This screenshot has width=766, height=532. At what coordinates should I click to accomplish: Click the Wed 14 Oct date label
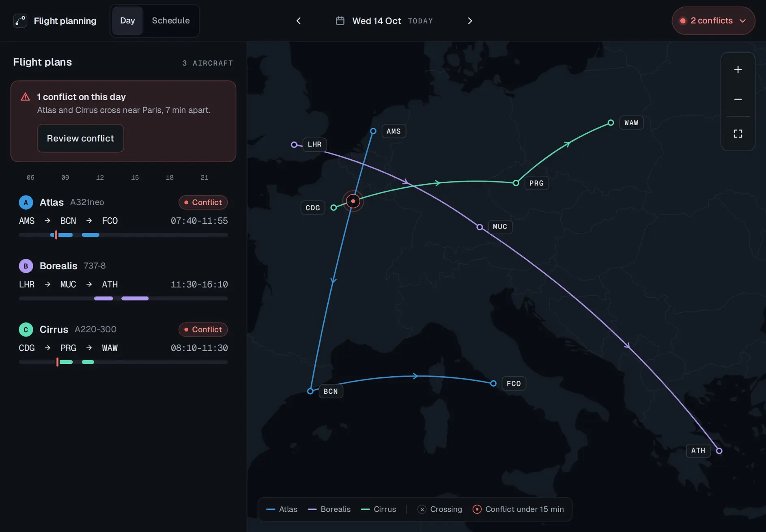click(x=377, y=21)
